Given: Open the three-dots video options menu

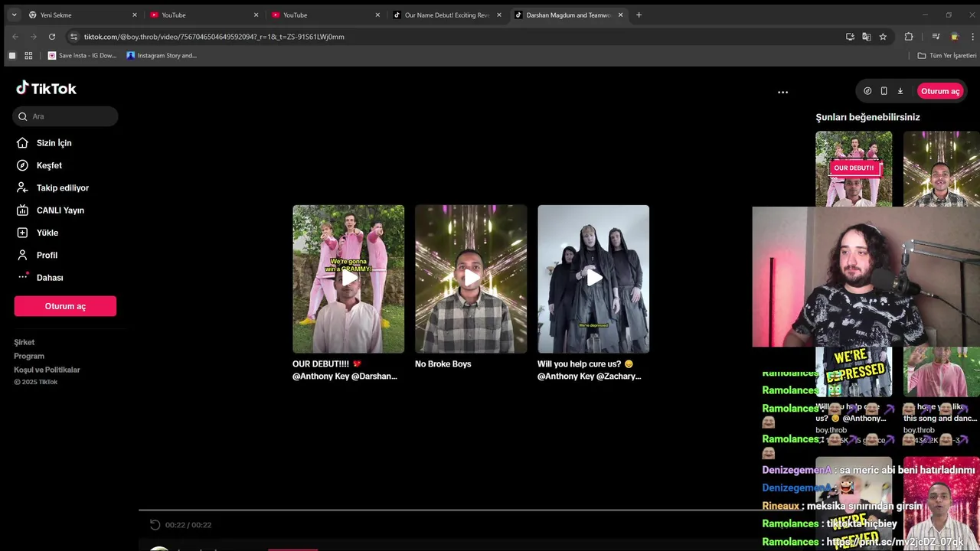Looking at the screenshot, I should point(782,92).
